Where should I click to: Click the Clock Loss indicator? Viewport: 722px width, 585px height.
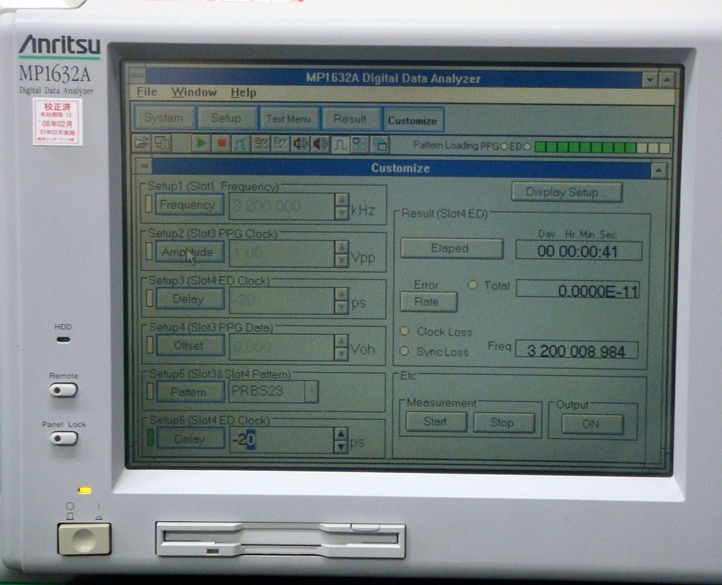pyautogui.click(x=405, y=331)
